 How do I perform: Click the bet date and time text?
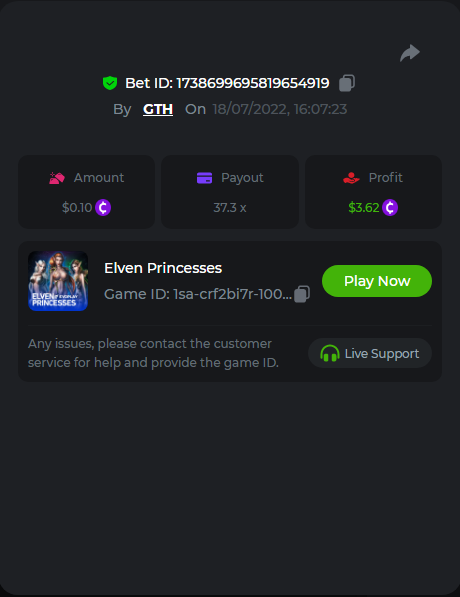pyautogui.click(x=280, y=109)
